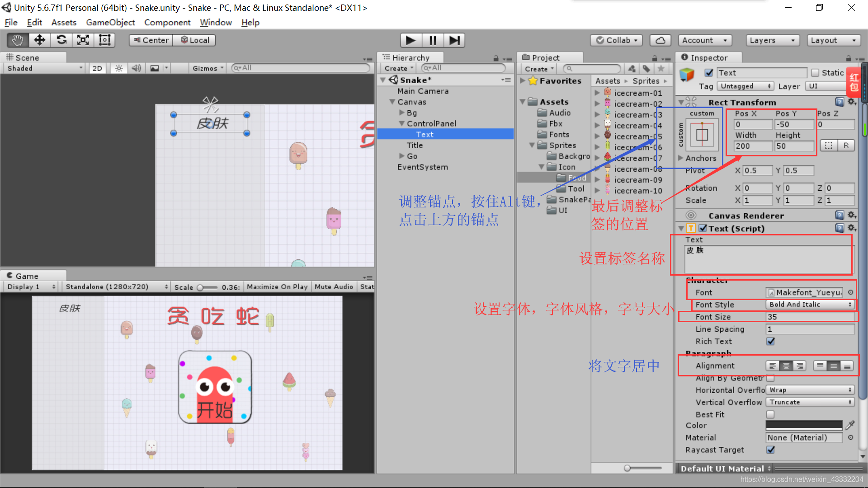Toggle the object active checkbox
The height and width of the screenshot is (488, 868).
point(709,73)
